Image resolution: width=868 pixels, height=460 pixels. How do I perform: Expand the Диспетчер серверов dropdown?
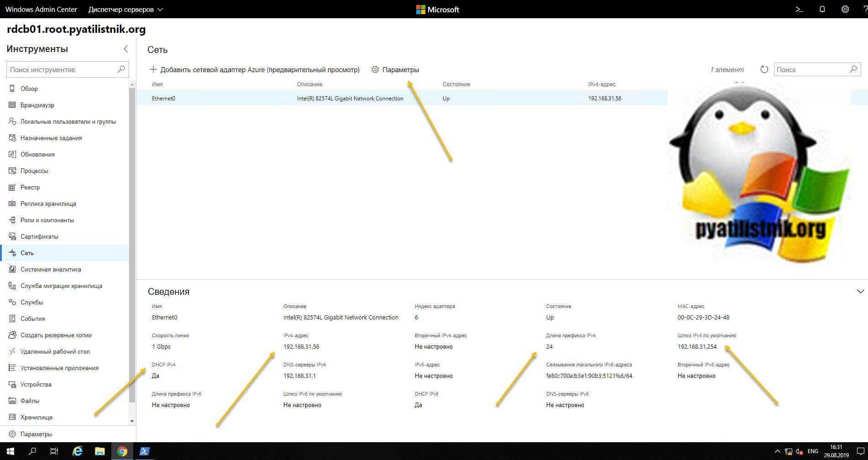pyautogui.click(x=125, y=9)
